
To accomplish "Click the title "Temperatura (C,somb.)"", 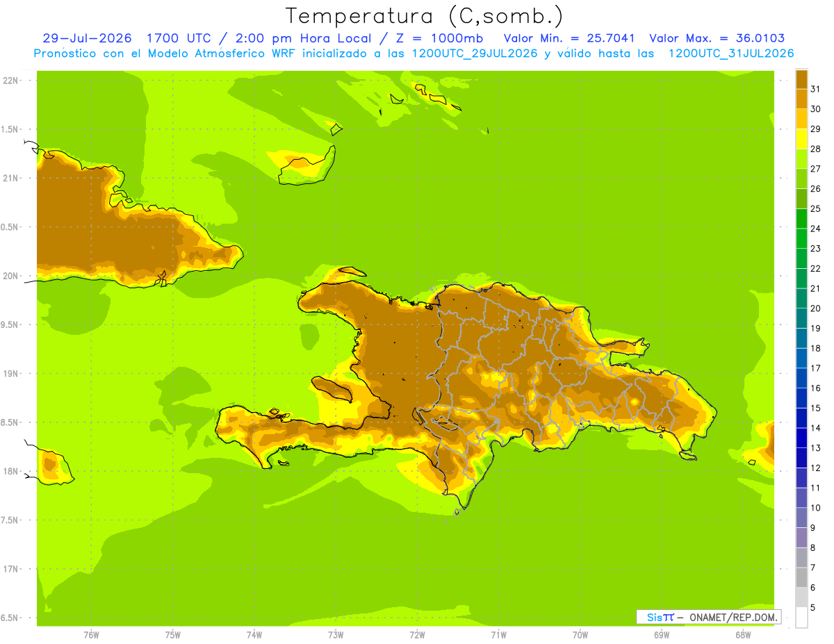I will coord(424,16).
